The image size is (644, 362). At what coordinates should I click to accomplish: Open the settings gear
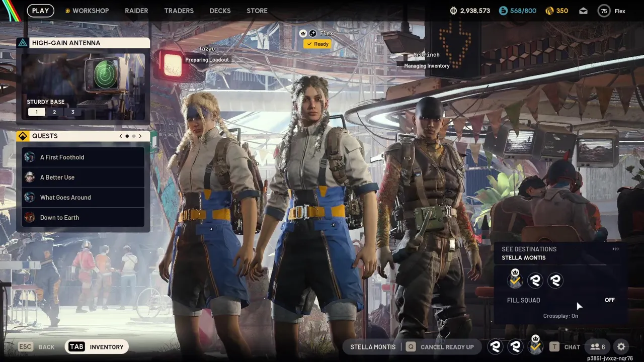point(621,347)
